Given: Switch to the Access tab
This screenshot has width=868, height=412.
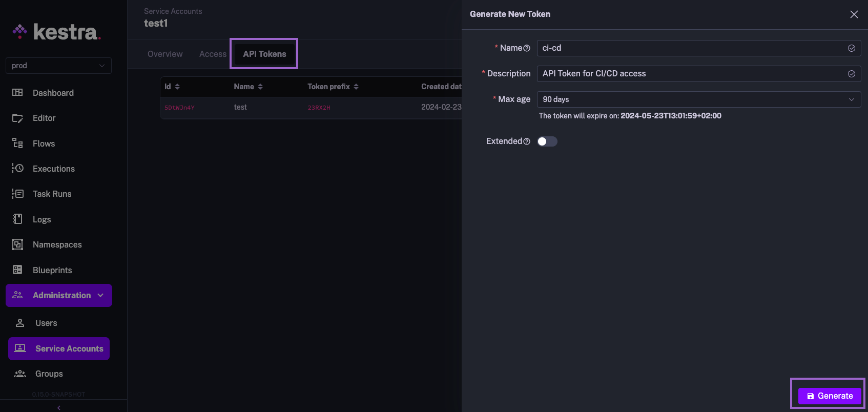Looking at the screenshot, I should (213, 54).
